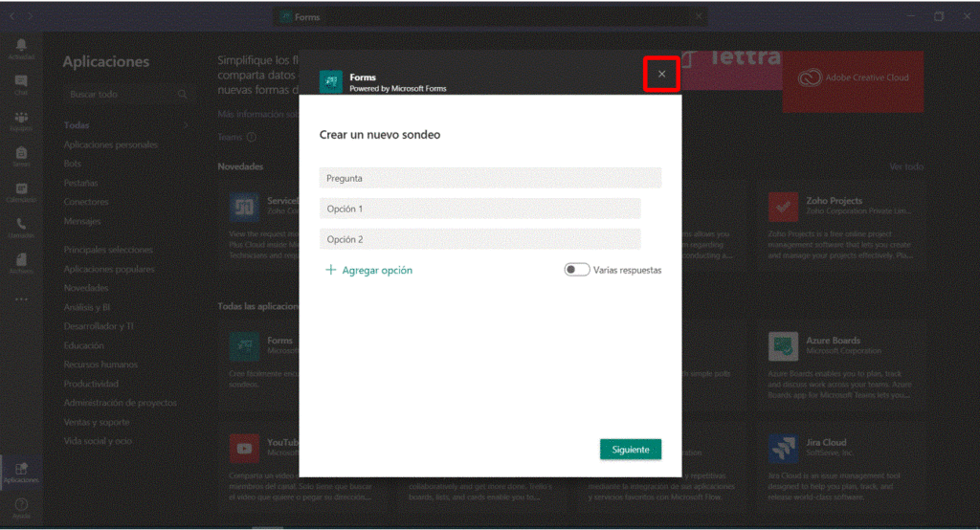
Task: Open Actividad in the left sidebar
Action: [21, 49]
